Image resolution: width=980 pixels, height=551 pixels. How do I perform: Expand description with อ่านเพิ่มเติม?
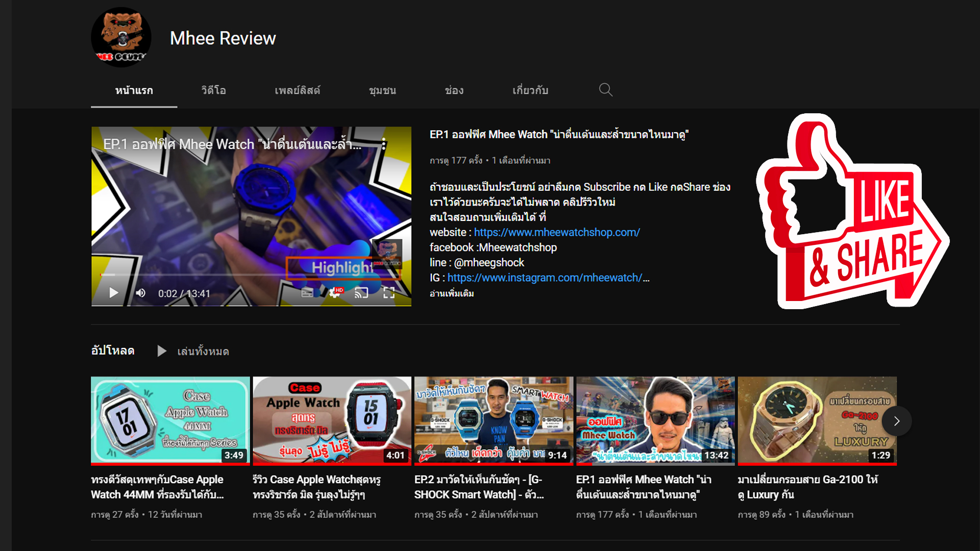pyautogui.click(x=452, y=293)
